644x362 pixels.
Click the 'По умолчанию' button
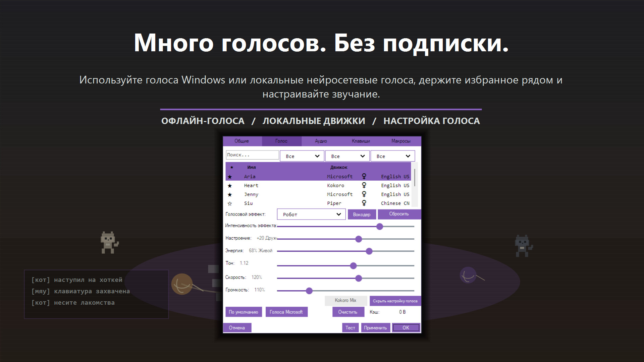(x=244, y=312)
